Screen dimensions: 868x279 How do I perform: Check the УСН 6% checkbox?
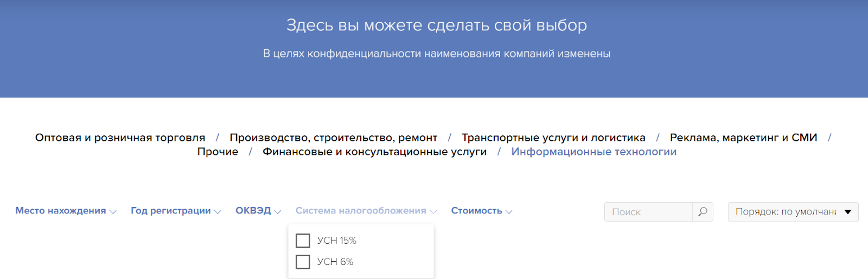pos(303,262)
